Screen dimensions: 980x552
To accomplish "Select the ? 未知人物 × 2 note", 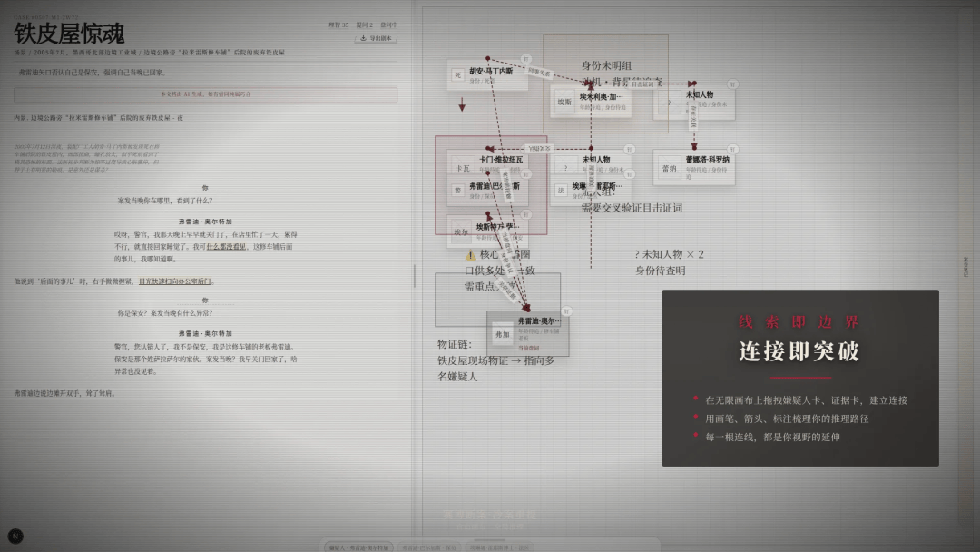I will [x=669, y=254].
